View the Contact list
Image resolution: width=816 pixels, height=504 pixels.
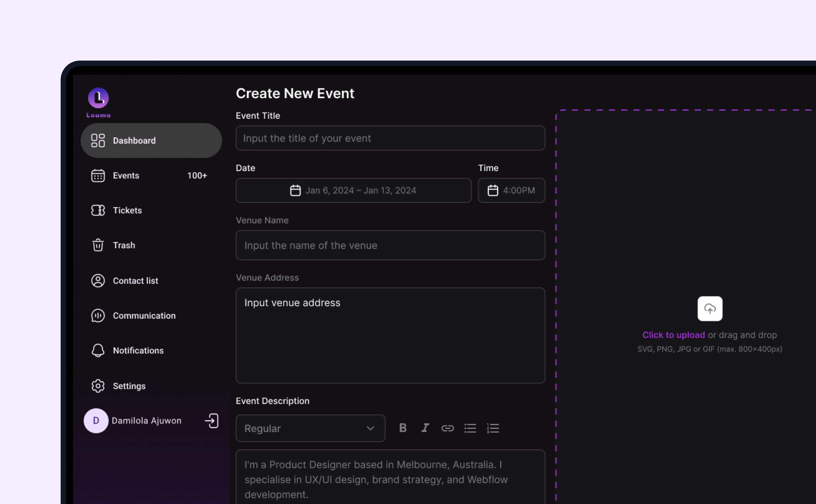(x=135, y=281)
